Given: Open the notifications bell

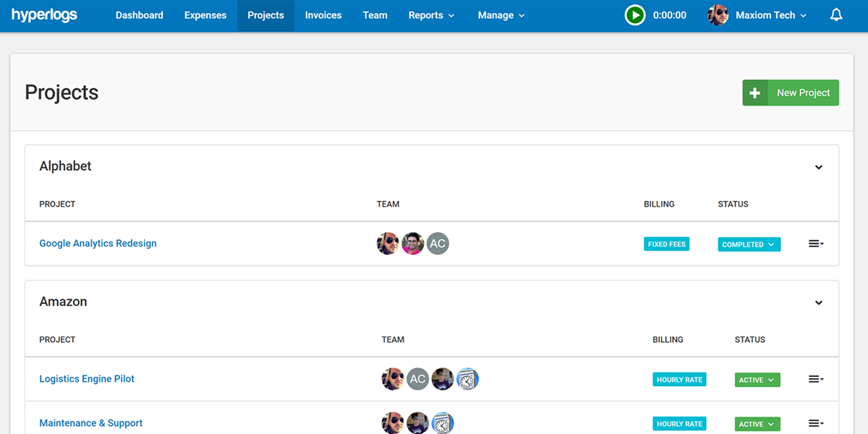Looking at the screenshot, I should click(x=836, y=15).
